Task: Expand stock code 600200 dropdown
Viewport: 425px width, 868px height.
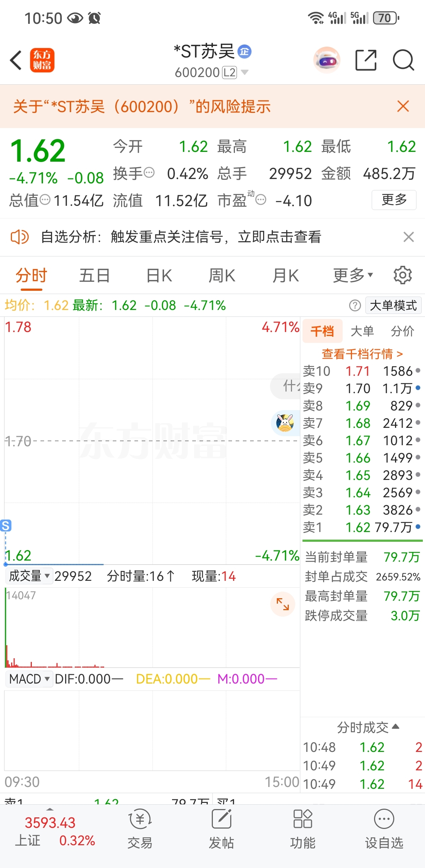Action: point(245,72)
